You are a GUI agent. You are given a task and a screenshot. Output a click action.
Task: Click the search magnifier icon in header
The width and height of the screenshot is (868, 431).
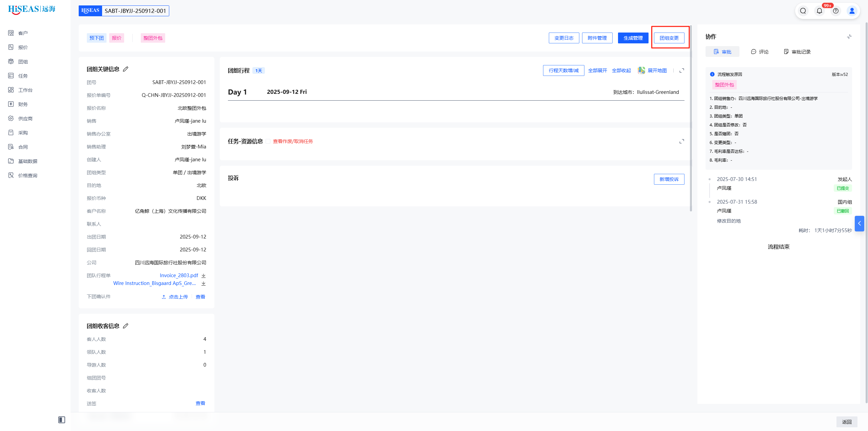[803, 11]
